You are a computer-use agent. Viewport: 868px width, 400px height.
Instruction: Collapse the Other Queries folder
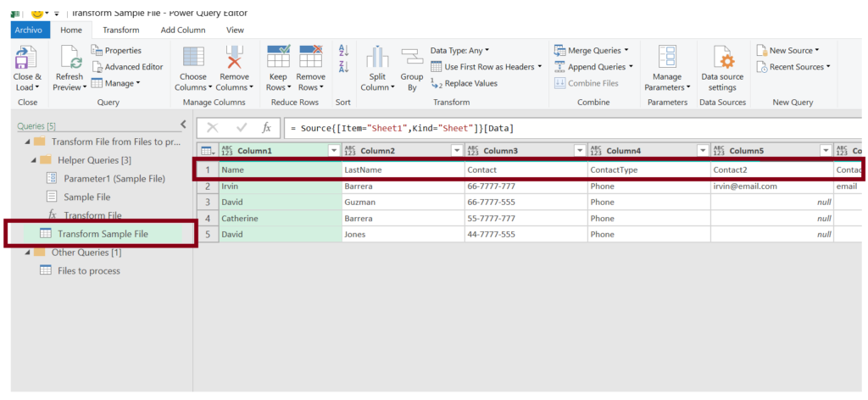click(x=28, y=253)
